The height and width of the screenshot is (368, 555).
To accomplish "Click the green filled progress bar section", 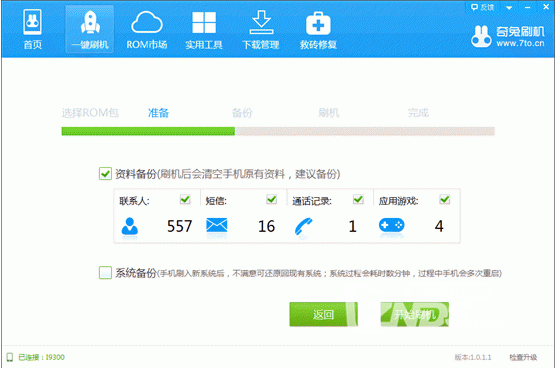I will coord(148,131).
